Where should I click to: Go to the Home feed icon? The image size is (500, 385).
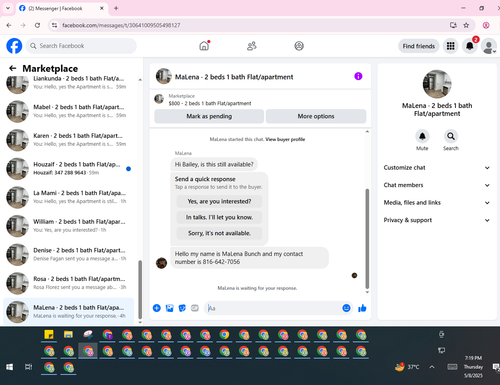204,46
